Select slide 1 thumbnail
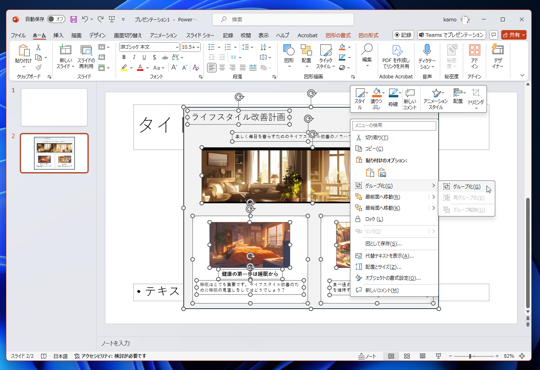 pos(54,107)
